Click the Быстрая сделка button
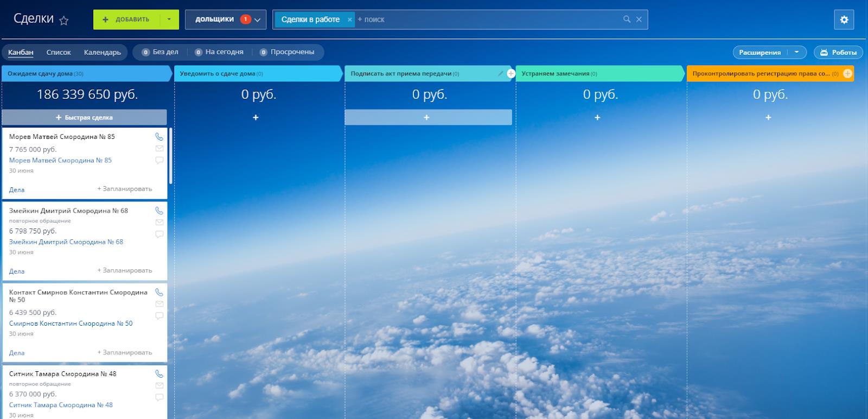 click(x=84, y=117)
